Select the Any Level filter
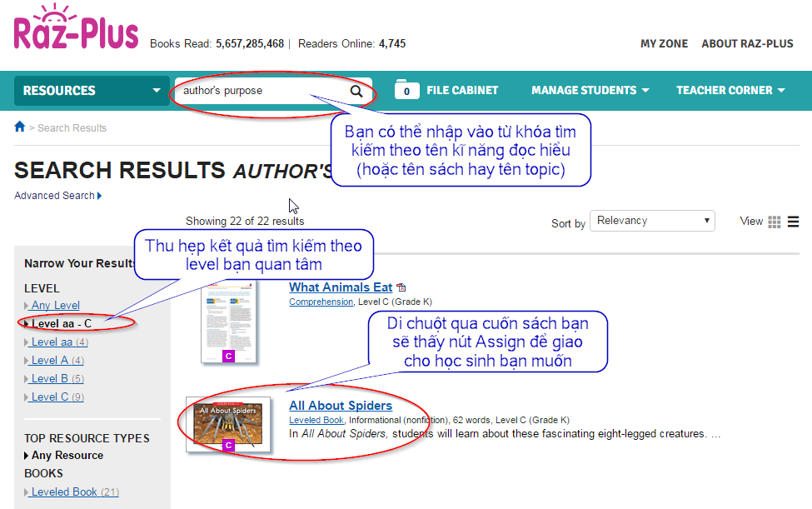This screenshot has width=812, height=509. (x=55, y=306)
